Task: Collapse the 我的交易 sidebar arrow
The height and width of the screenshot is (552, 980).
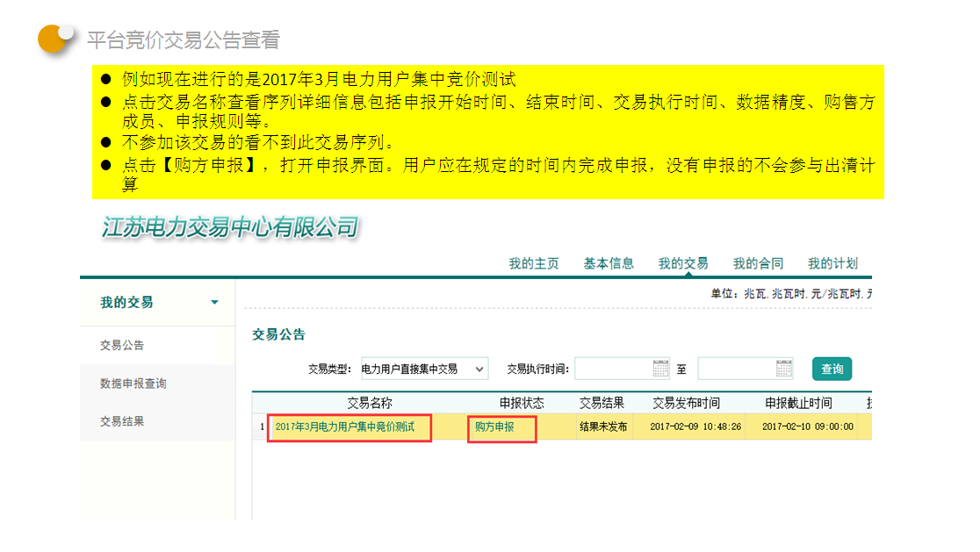Action: pyautogui.click(x=215, y=303)
